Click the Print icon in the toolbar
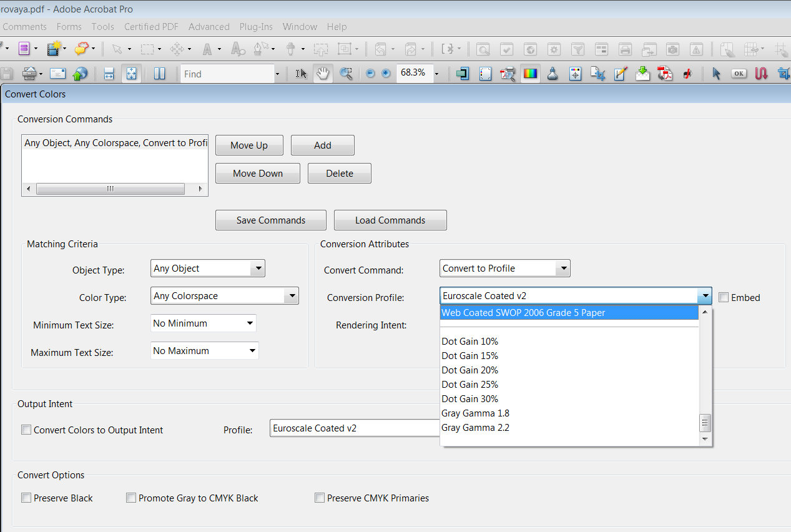791x532 pixels. [x=29, y=74]
